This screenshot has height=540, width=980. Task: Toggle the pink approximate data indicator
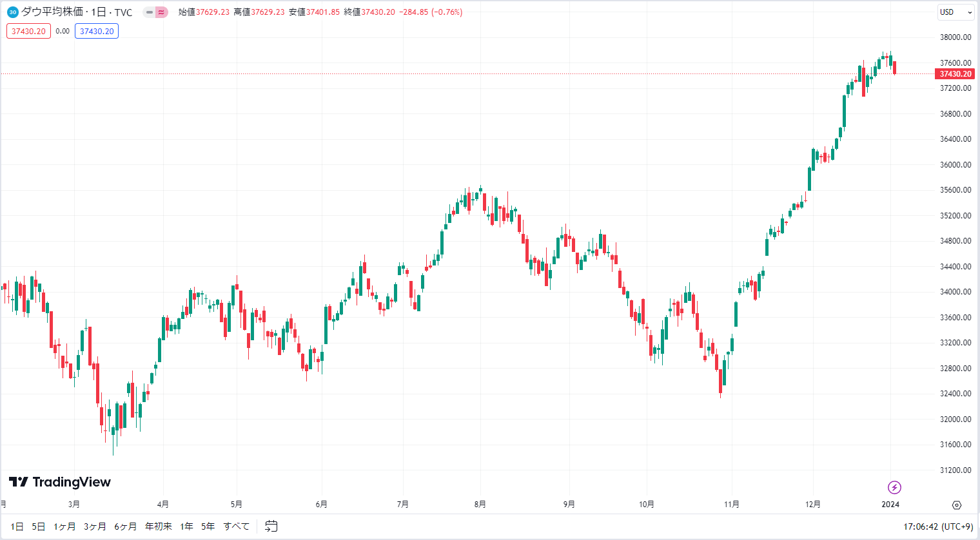click(x=161, y=12)
